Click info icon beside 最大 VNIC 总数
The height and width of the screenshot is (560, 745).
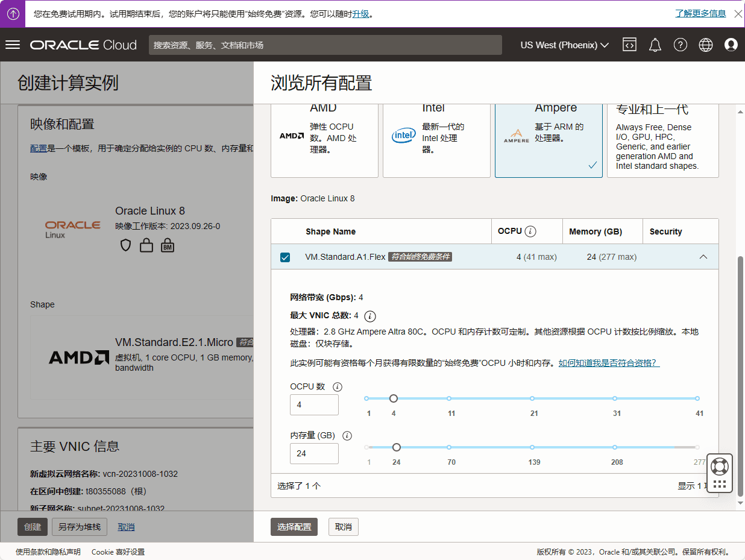(x=370, y=316)
